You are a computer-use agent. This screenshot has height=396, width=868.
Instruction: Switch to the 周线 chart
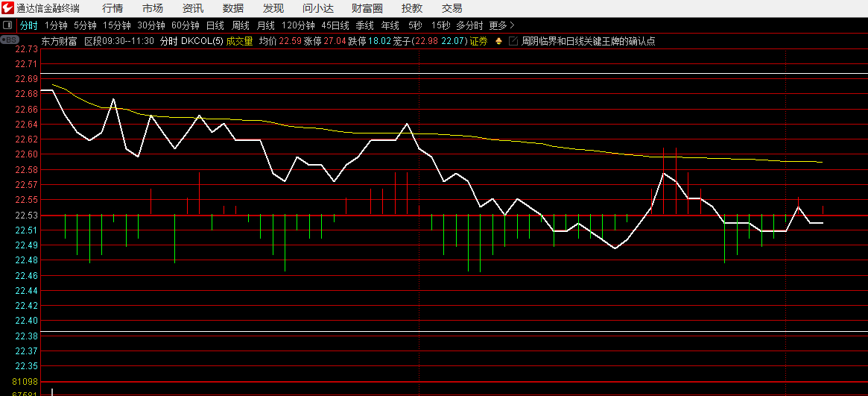click(x=241, y=25)
